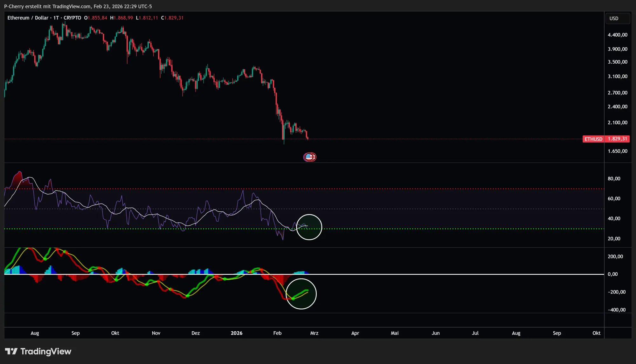Click the white circle highlight on RSI pane
Viewport: 636px width, 364px height.
(309, 227)
